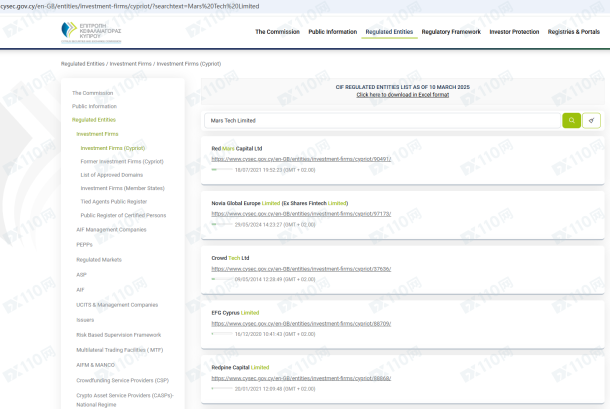Click the Investment Firms breadcrumb

[x=130, y=64]
